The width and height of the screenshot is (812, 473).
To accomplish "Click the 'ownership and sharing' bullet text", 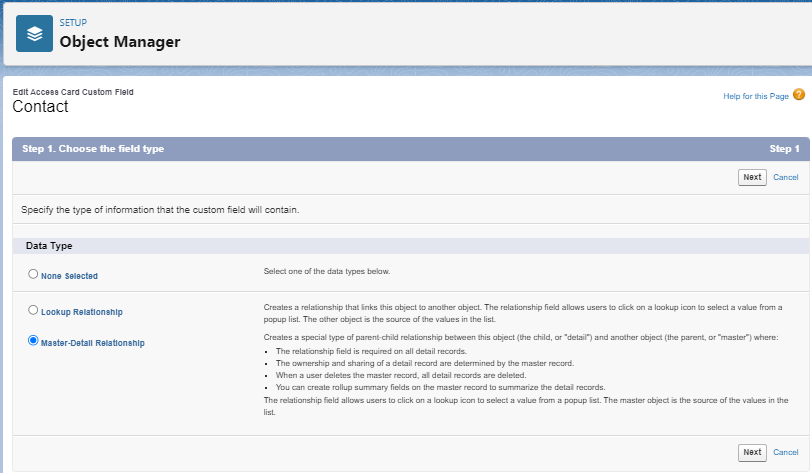I will point(425,363).
